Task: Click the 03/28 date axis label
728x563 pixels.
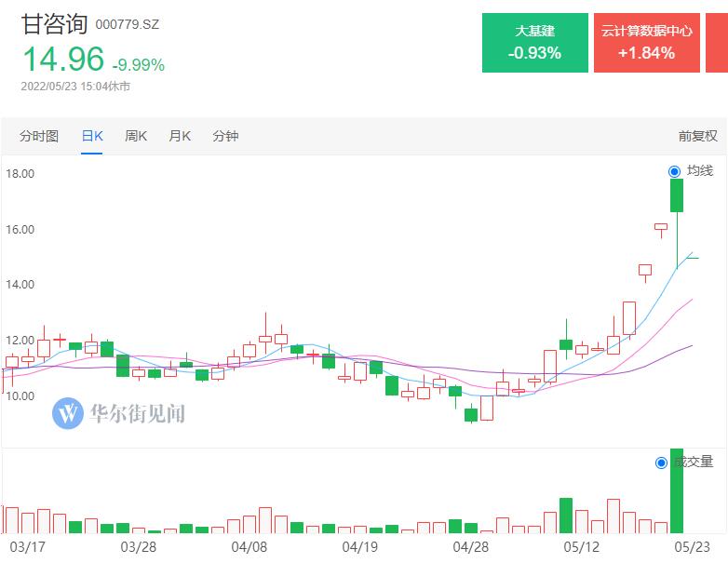Action: [x=139, y=547]
